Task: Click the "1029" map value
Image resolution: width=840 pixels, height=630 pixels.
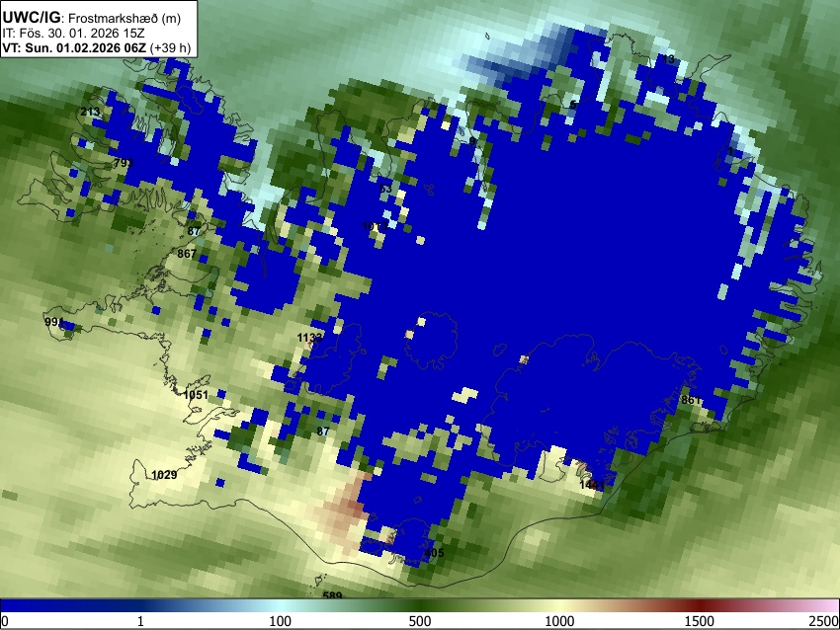Action: (x=164, y=475)
